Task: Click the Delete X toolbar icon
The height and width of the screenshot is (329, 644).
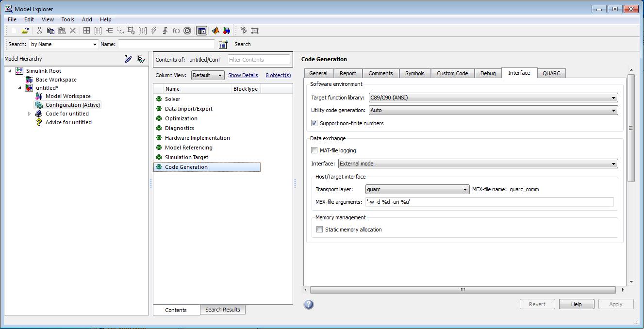Action: [x=73, y=31]
